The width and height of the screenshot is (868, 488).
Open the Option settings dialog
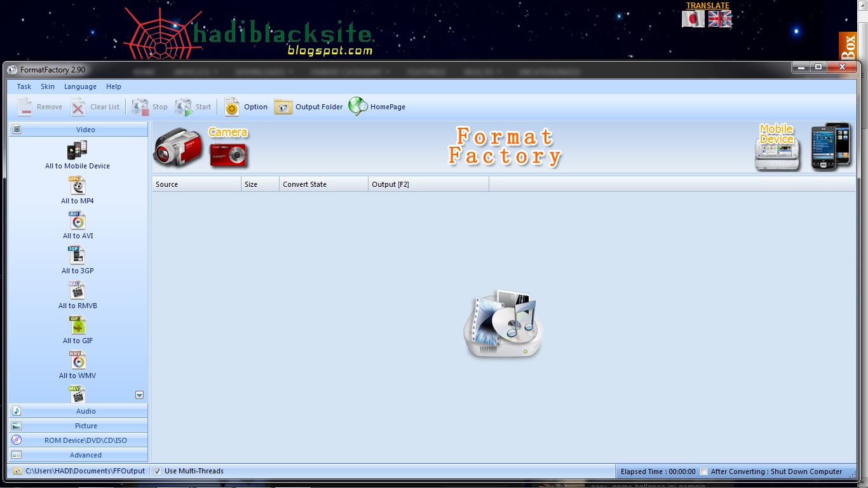click(245, 107)
